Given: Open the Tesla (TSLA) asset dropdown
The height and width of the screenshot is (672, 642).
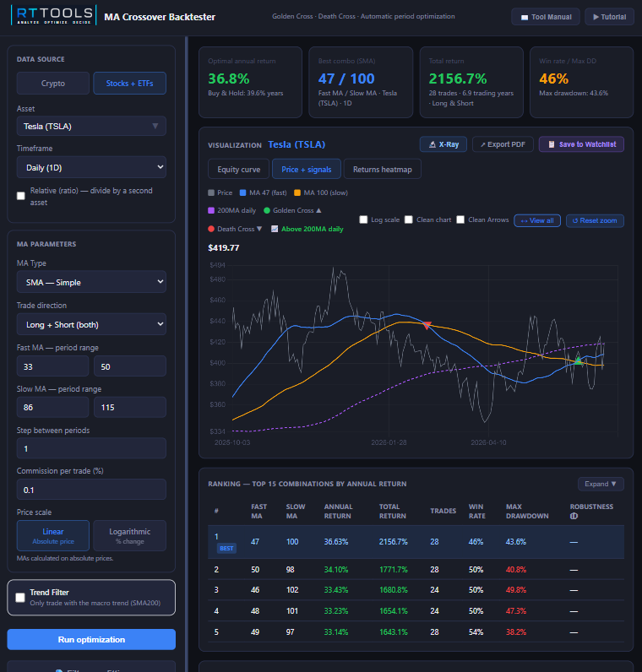Looking at the screenshot, I should tap(91, 127).
